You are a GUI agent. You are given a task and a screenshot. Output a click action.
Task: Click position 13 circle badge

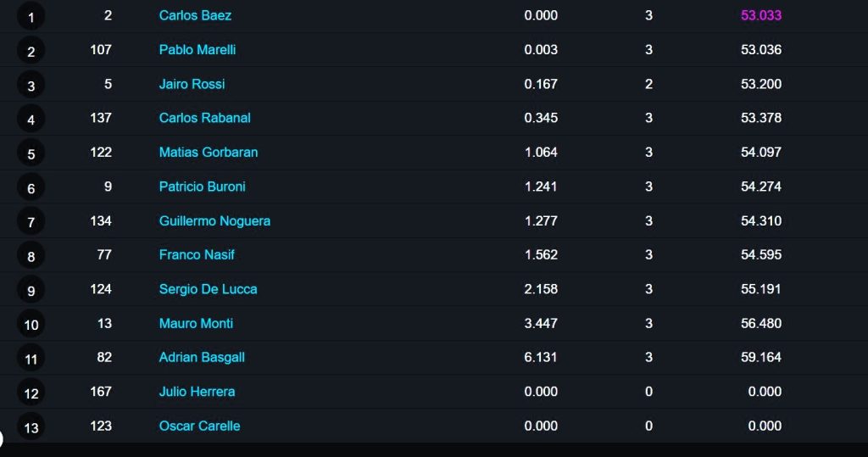click(31, 427)
